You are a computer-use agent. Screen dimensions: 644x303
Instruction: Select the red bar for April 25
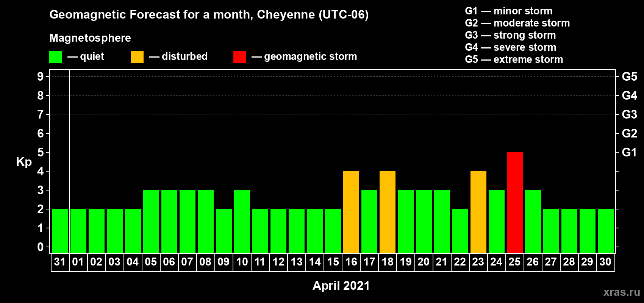pos(515,202)
